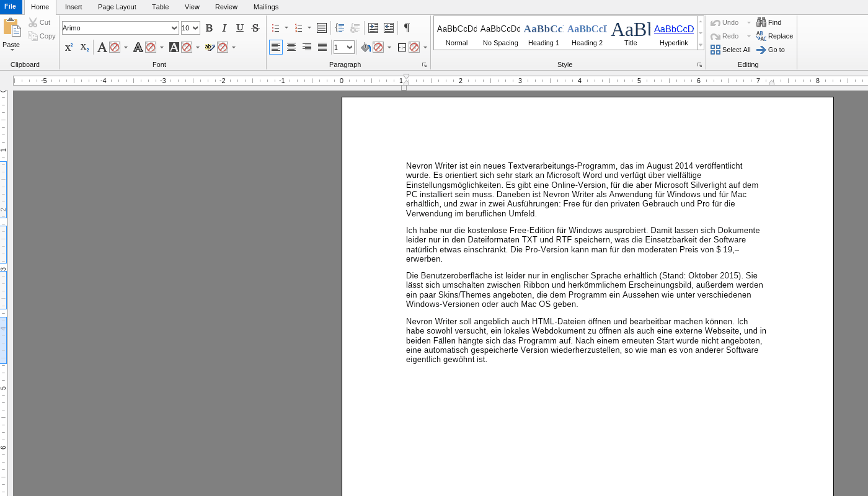This screenshot has width=868, height=496.
Task: Apply superscript formatting
Action: click(69, 47)
